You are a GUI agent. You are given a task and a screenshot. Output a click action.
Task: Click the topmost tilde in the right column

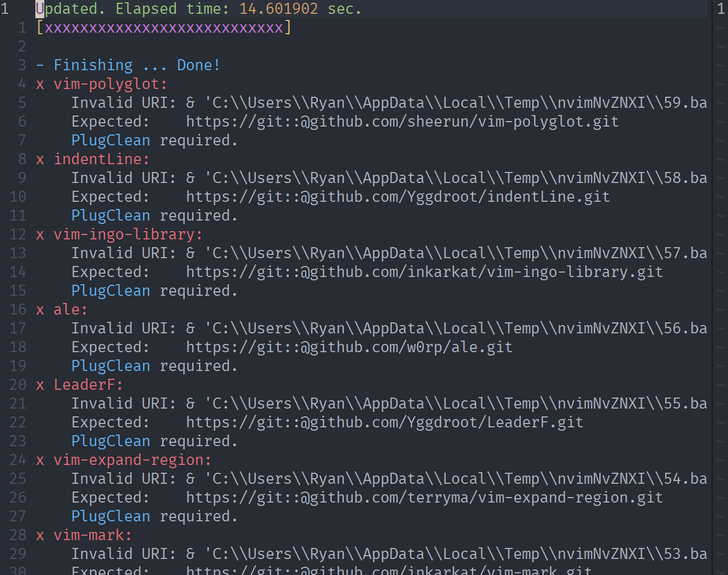point(721,27)
